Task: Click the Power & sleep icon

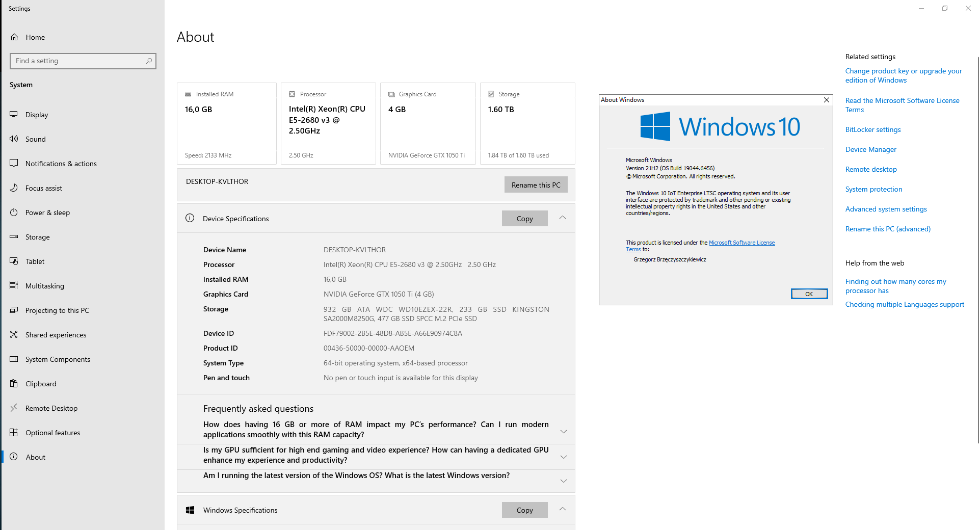Action: pos(14,213)
